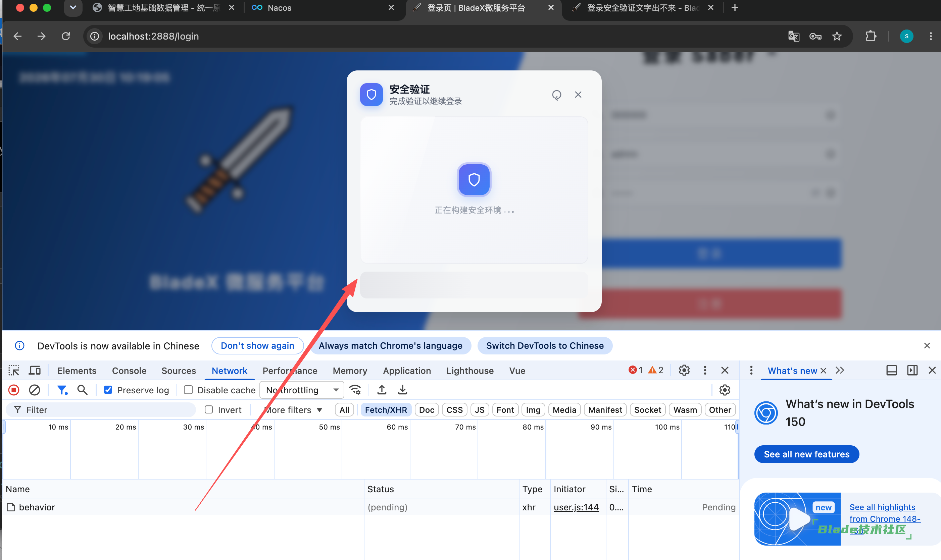The width and height of the screenshot is (941, 560).
Task: Expand the More filters dropdown
Action: click(293, 410)
